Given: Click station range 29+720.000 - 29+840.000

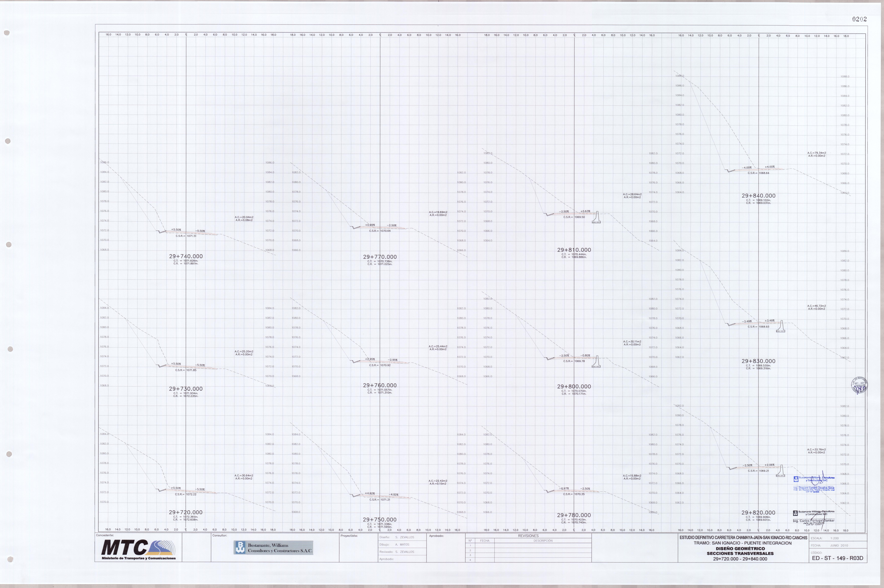Looking at the screenshot, I should [x=740, y=559].
